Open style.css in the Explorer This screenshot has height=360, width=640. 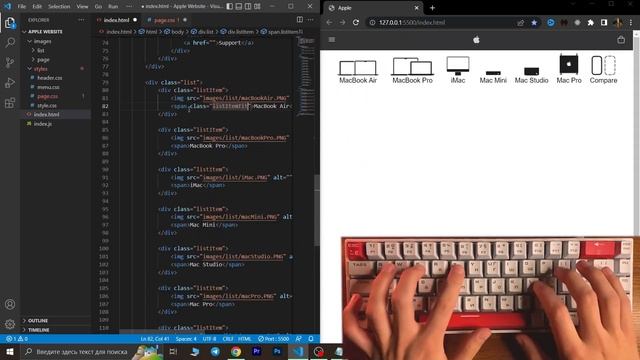point(47,105)
